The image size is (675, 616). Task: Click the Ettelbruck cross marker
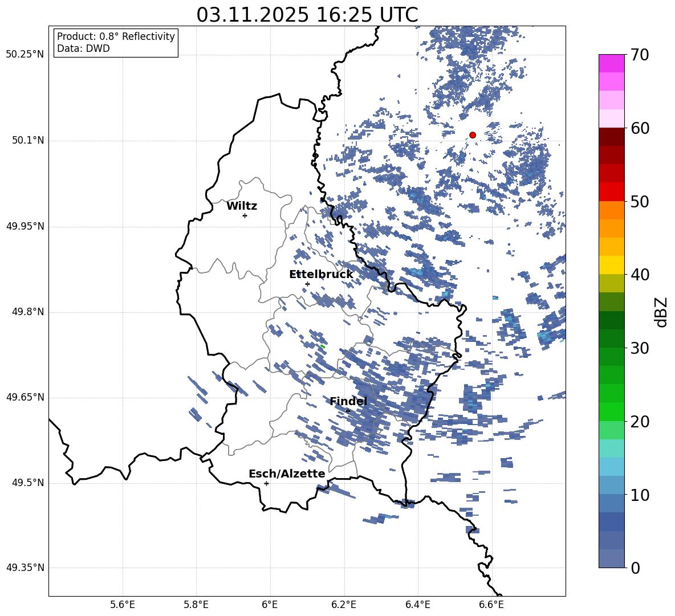(x=307, y=284)
